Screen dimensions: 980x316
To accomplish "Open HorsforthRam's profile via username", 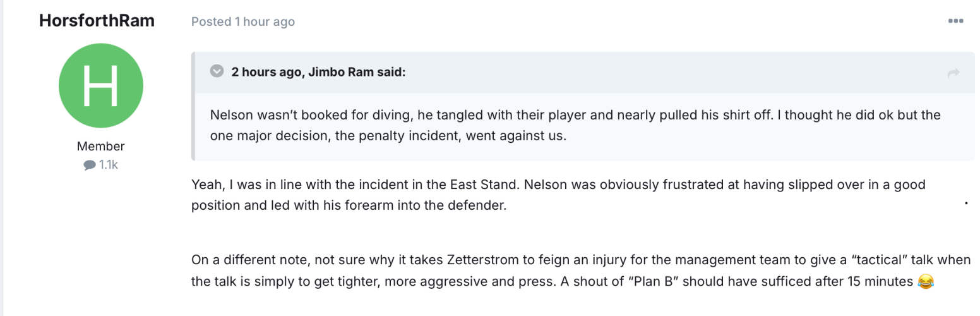I will point(97,21).
